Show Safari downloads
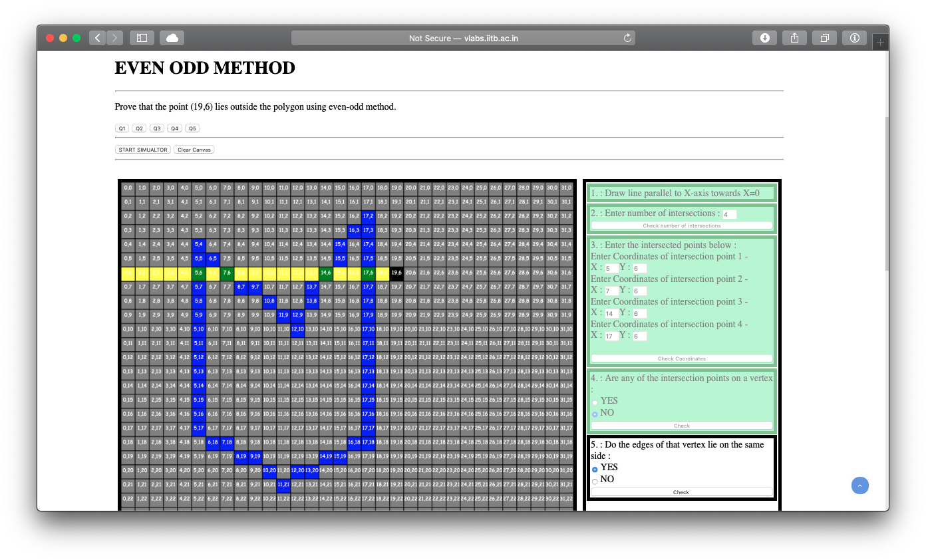Image resolution: width=926 pixels, height=560 pixels. pyautogui.click(x=764, y=38)
